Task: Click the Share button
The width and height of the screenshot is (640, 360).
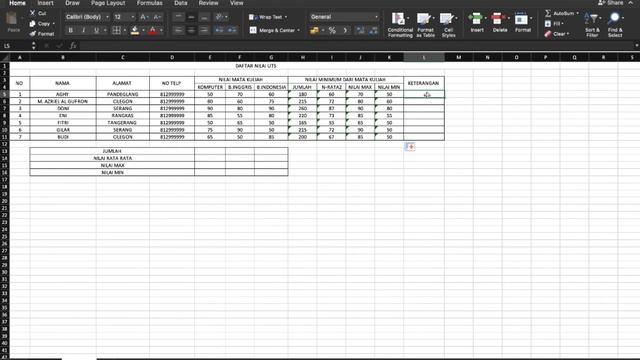Action: coord(611,3)
